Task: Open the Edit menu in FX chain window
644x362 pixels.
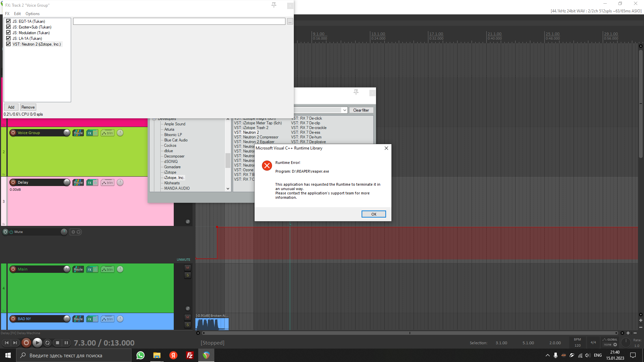Action: pos(17,13)
